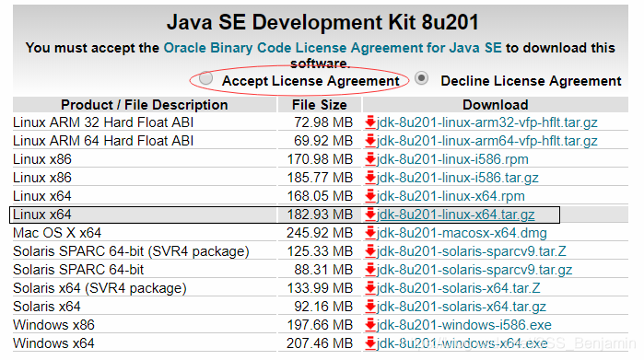Click red download arrow for linux-x64.rpm
This screenshot has width=644, height=360.
pyautogui.click(x=370, y=196)
